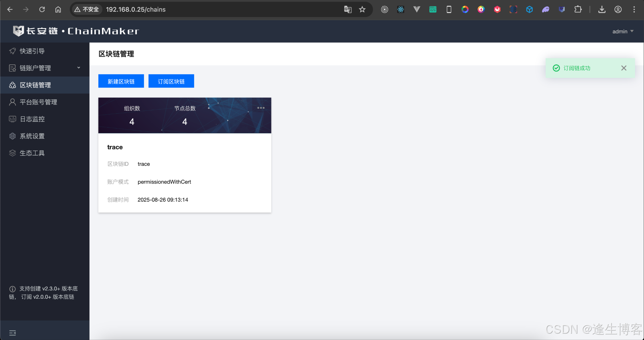Open the browser three-dot menu
This screenshot has width=644, height=340.
[634, 9]
